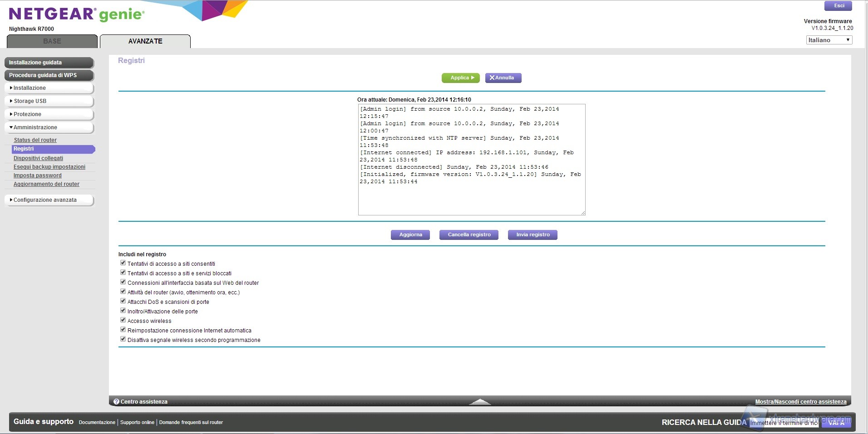Click the Centro assistenza question mark icon
Screen dimensions: 868x434
[x=116, y=402]
